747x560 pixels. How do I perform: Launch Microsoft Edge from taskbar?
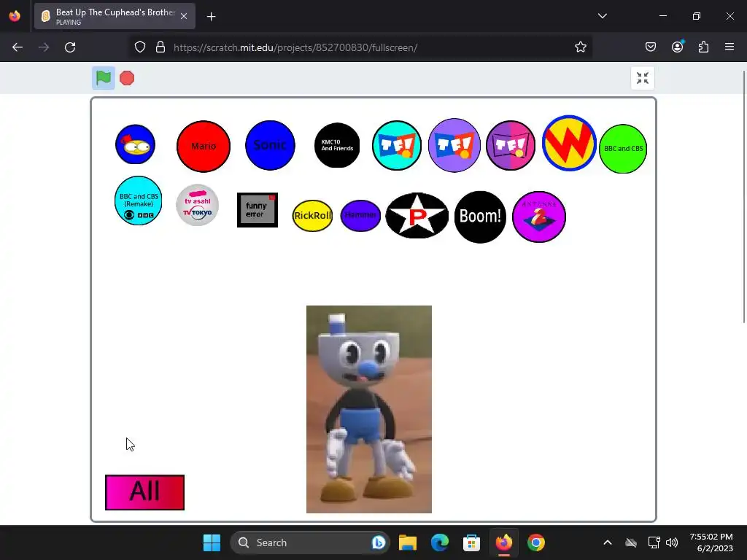coord(440,542)
